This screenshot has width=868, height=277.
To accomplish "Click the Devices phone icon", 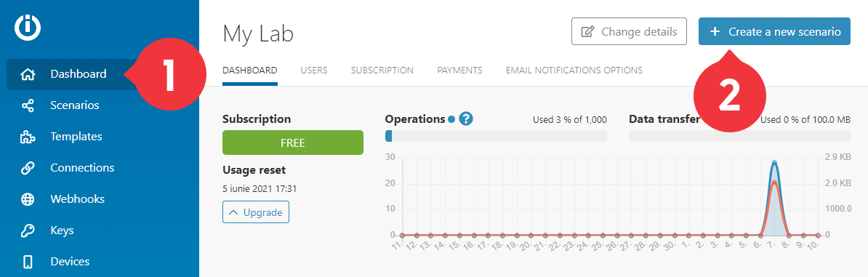I will (x=28, y=262).
